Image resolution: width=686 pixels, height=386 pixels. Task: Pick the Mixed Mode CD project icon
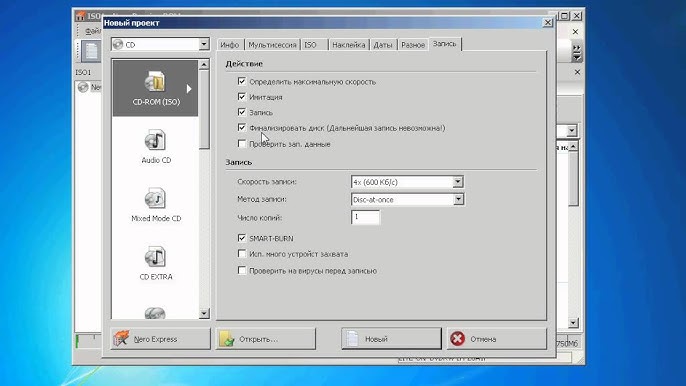(x=156, y=205)
